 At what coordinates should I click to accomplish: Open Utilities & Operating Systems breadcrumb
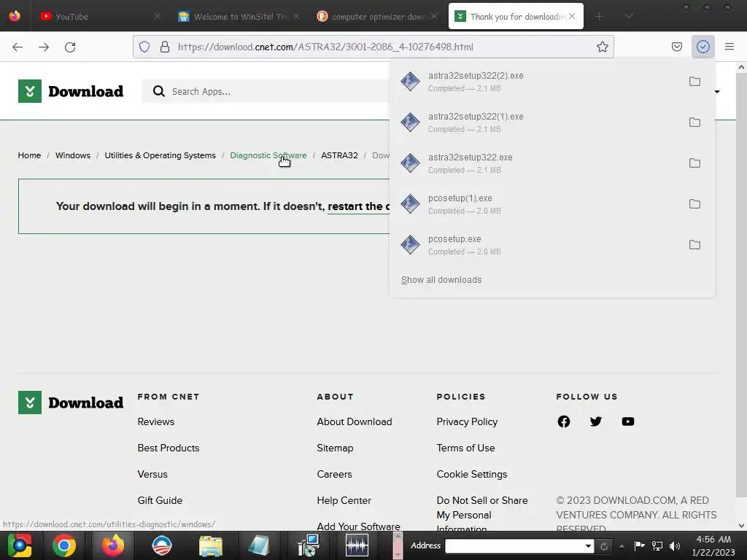coord(160,155)
